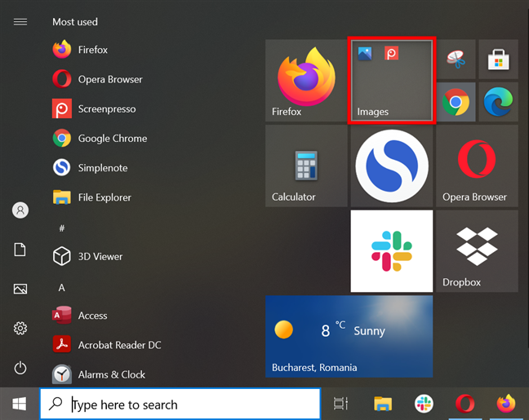Click the Type here to search box
This screenshot has width=529, height=420.
click(x=180, y=405)
